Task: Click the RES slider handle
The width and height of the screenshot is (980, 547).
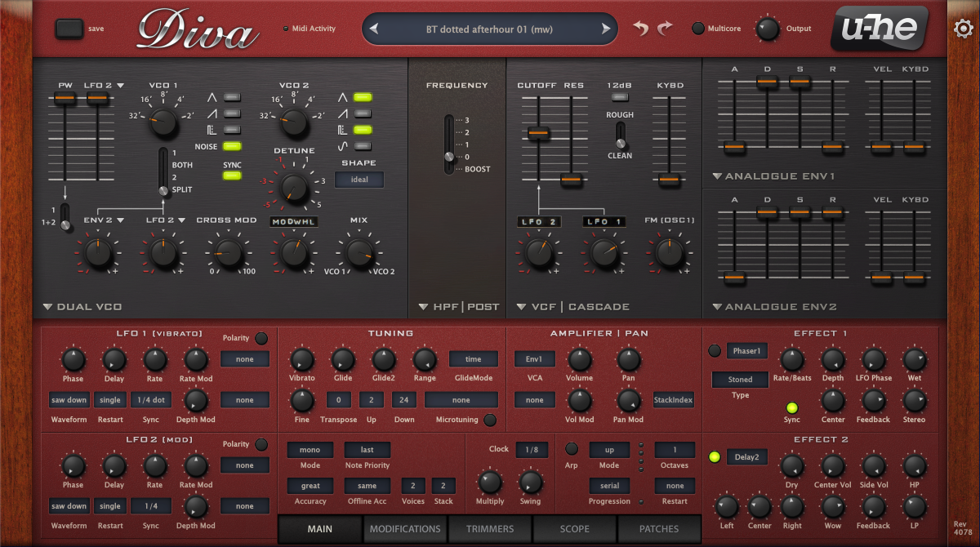Action: coord(572,179)
